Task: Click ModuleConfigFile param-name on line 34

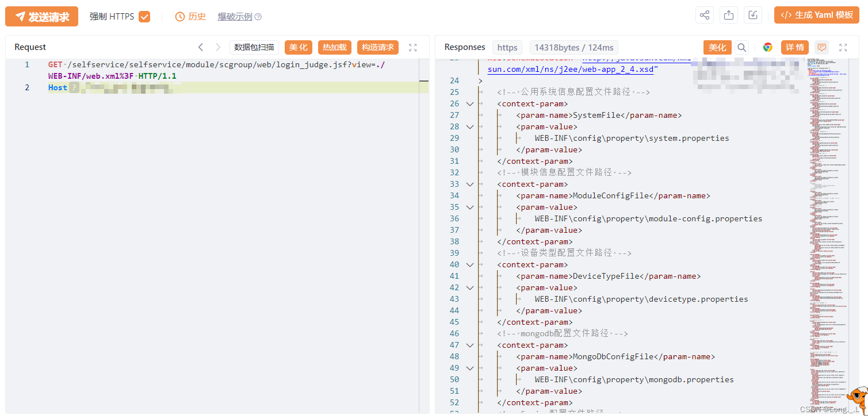Action: [611, 195]
